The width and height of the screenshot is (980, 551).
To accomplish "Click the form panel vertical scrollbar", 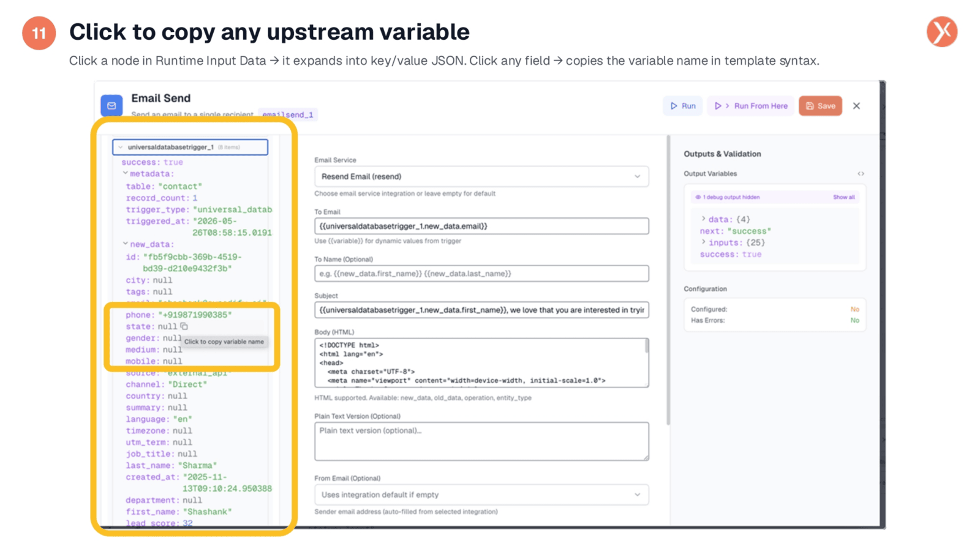I will point(668,280).
